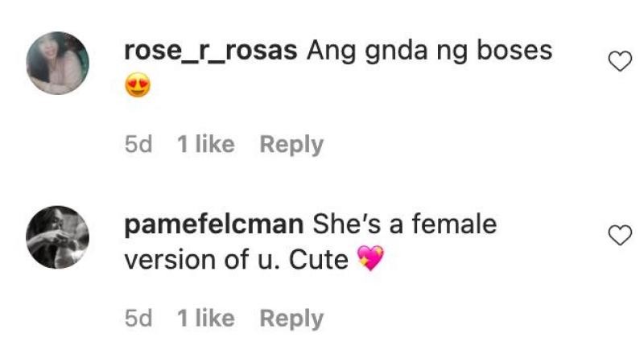Viewport: 644px width, 354px height.
Task: Show who liked pamefelcman's comment
Action: [206, 319]
